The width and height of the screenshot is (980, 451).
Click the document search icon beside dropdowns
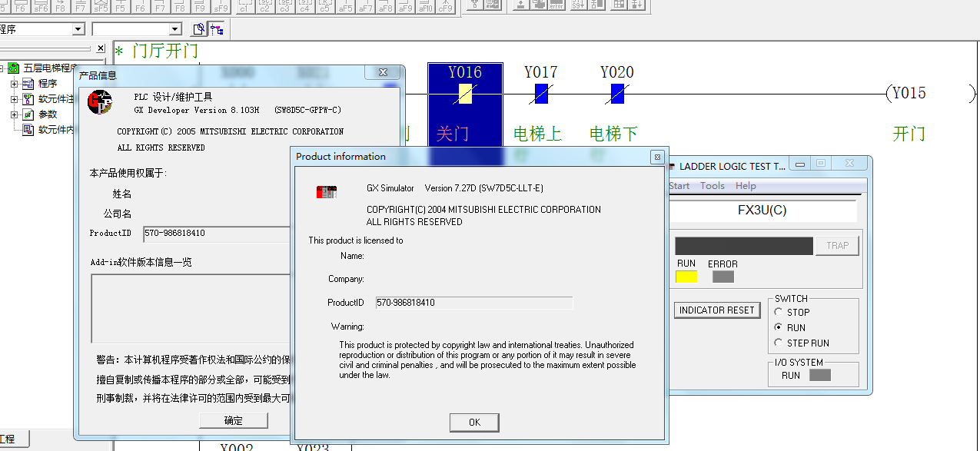pos(199,29)
